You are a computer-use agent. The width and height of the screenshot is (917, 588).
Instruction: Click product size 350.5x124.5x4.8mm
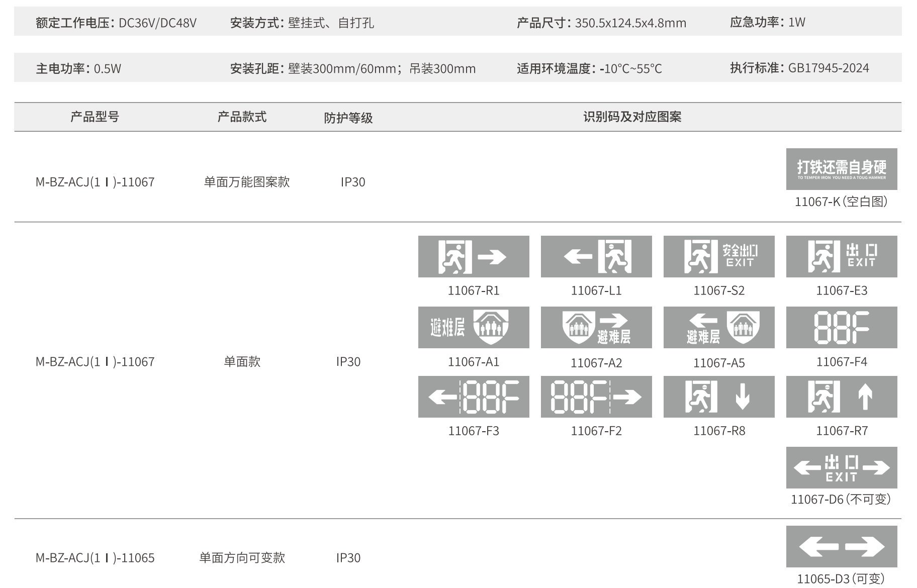[630, 23]
